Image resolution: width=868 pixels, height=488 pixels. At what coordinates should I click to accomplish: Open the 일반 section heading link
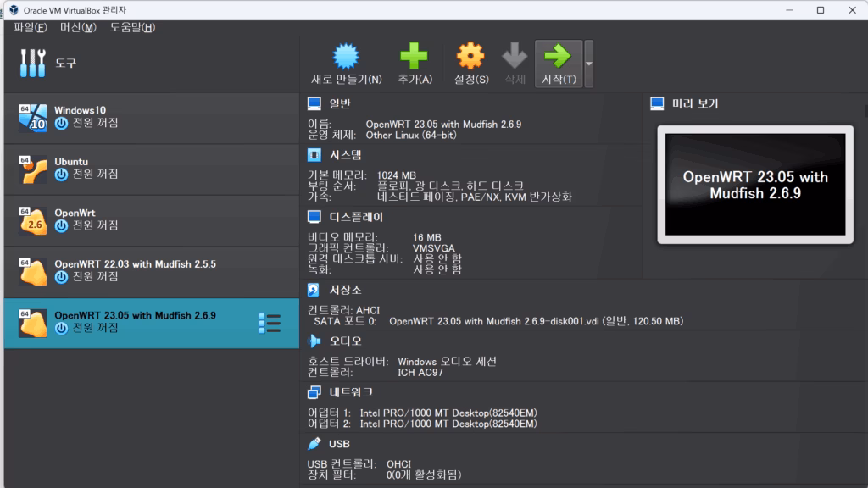(x=340, y=103)
